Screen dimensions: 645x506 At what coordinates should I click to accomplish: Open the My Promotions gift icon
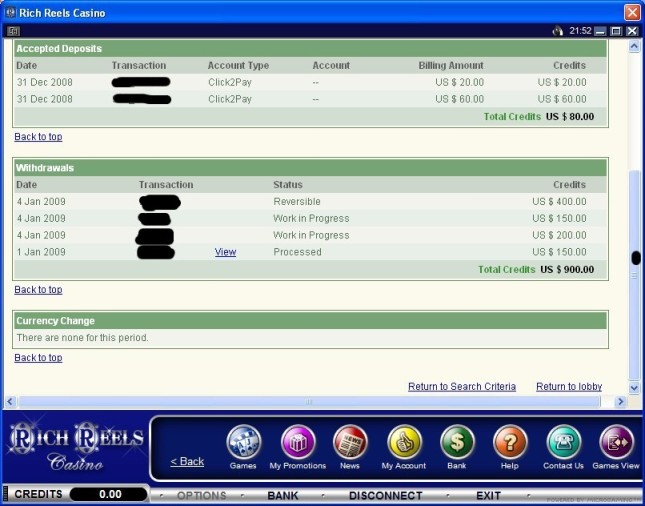click(298, 442)
